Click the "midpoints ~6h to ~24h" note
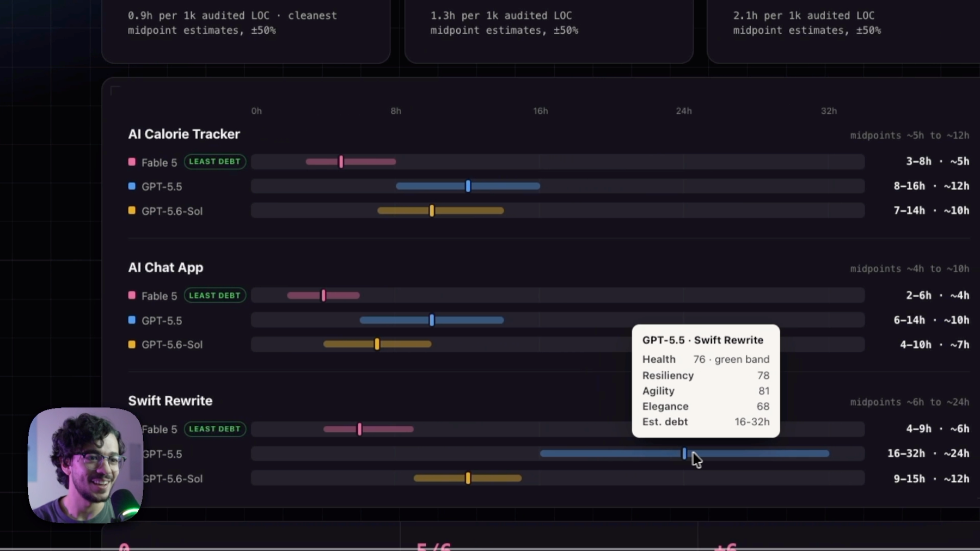The height and width of the screenshot is (551, 980). (910, 402)
